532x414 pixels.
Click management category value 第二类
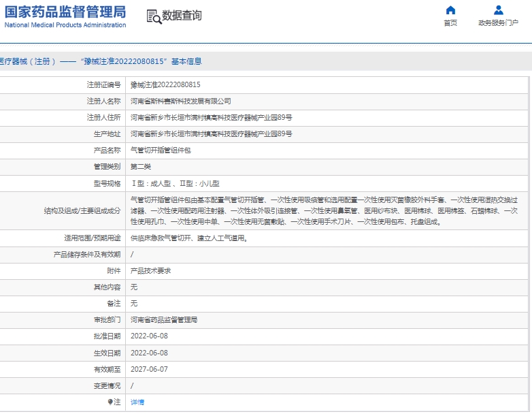140,166
